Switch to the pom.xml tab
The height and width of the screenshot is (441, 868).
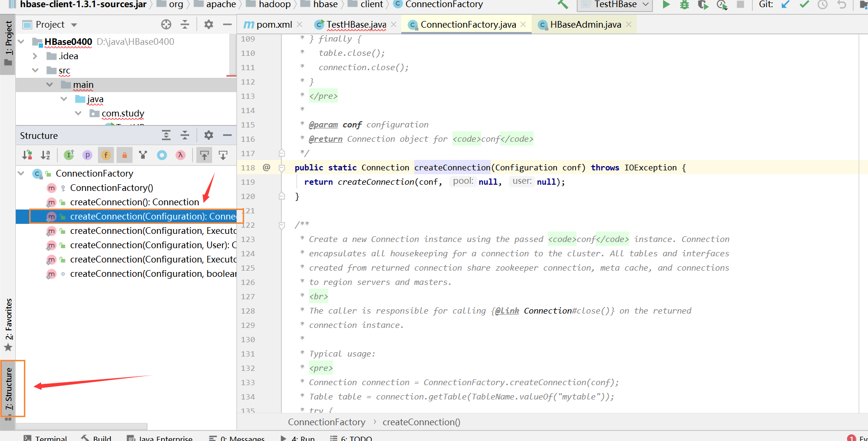click(274, 24)
